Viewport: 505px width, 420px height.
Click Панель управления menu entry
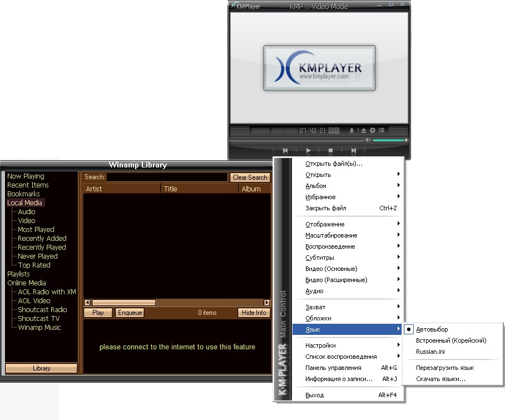point(347,368)
